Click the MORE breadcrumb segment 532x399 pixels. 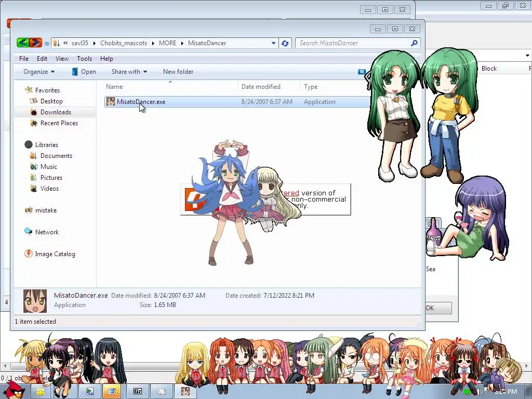pos(168,43)
